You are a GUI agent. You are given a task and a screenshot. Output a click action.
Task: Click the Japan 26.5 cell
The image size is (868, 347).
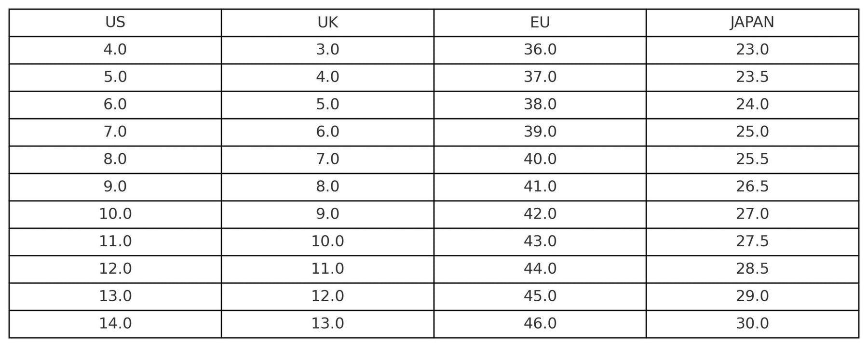(752, 187)
